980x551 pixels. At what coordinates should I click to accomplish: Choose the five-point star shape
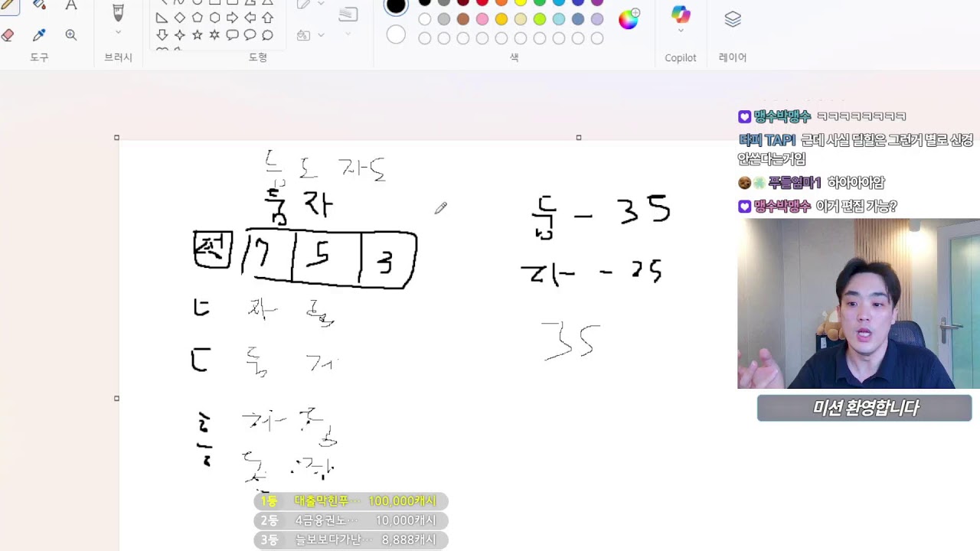point(197,35)
